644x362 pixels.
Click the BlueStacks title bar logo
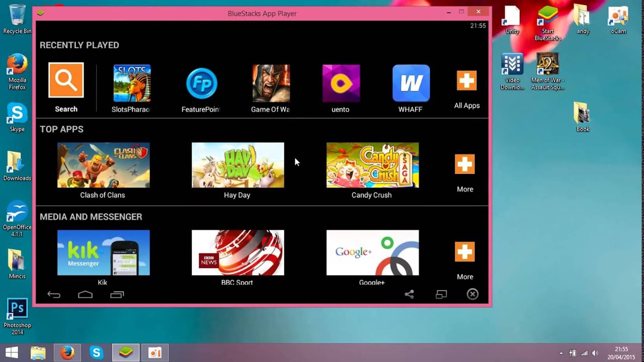click(40, 13)
